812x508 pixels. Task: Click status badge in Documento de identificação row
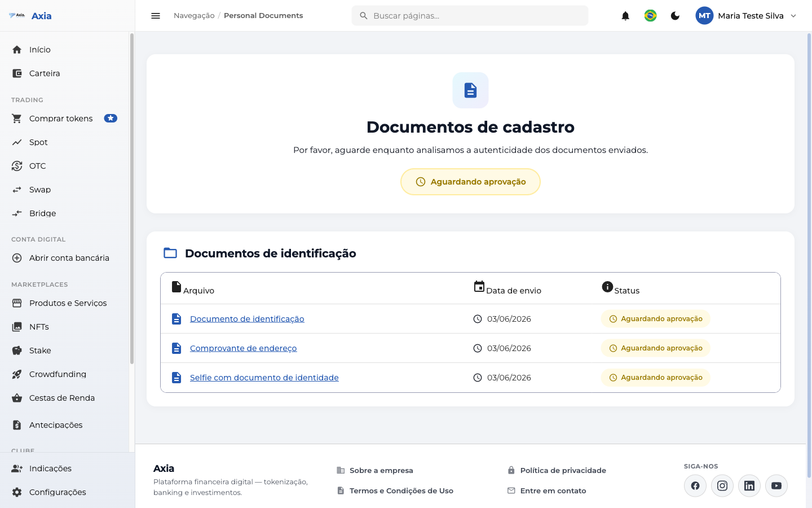coord(655,319)
